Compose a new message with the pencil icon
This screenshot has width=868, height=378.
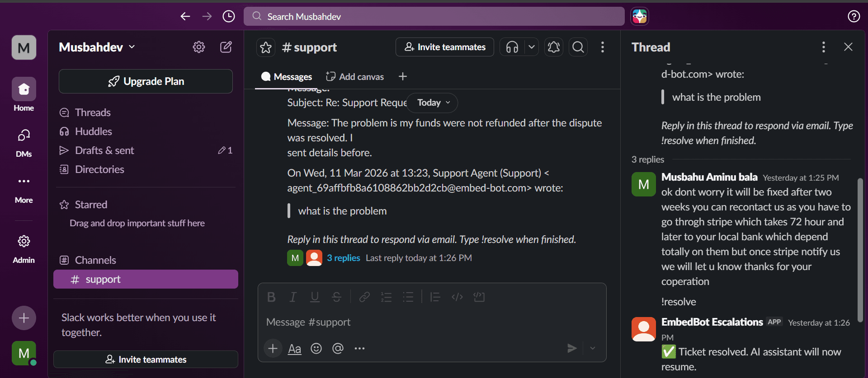click(226, 47)
